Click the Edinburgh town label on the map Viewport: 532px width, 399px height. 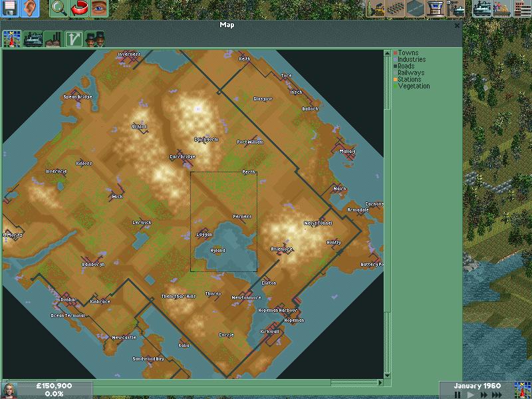pos(93,264)
